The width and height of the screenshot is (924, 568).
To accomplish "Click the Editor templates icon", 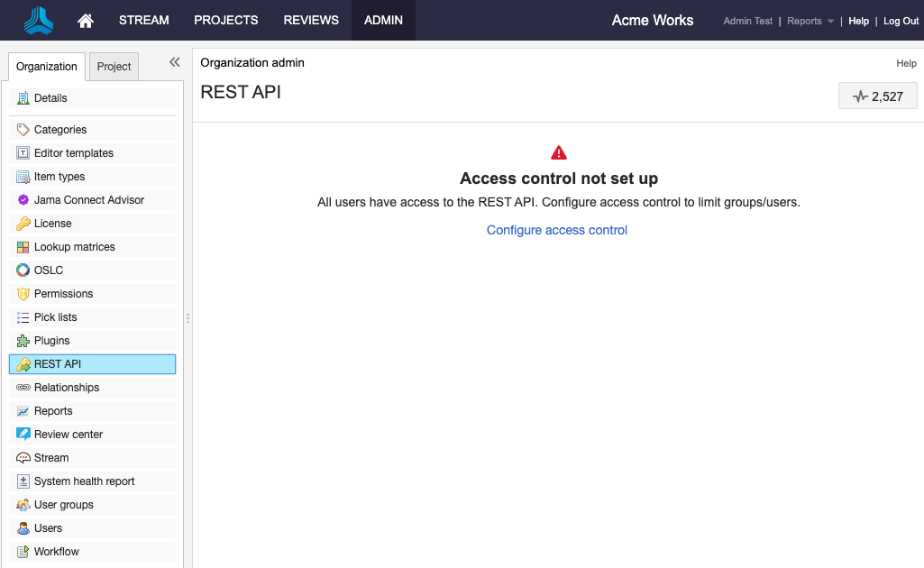I will [23, 153].
